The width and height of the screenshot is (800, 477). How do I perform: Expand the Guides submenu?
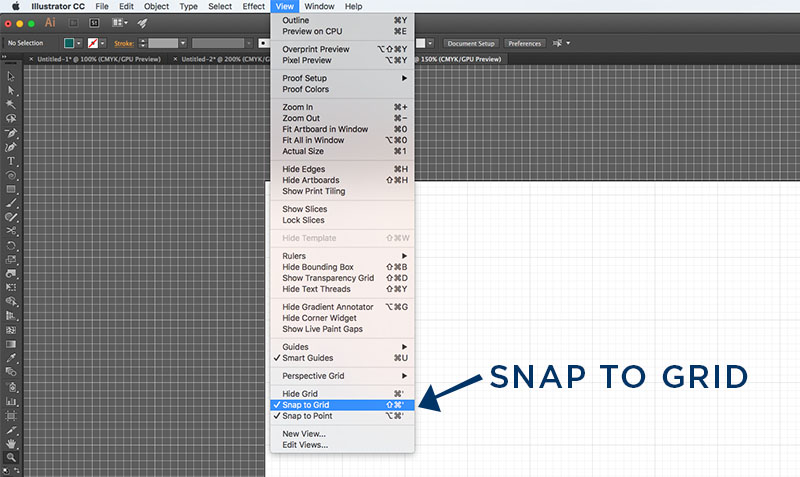[342, 347]
